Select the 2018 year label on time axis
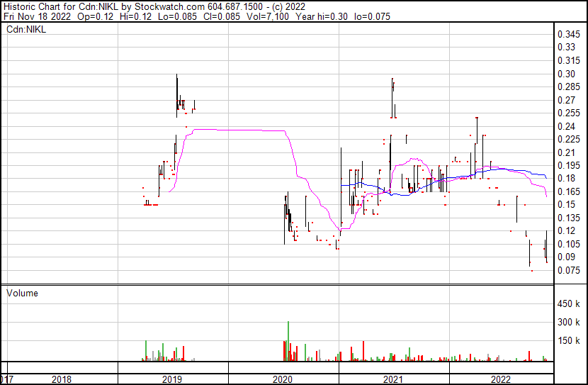Viewport: 588px width, 385px height. tap(62, 379)
